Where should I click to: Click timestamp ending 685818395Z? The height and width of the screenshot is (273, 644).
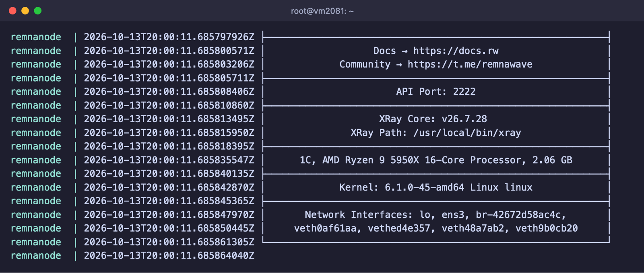(x=169, y=146)
